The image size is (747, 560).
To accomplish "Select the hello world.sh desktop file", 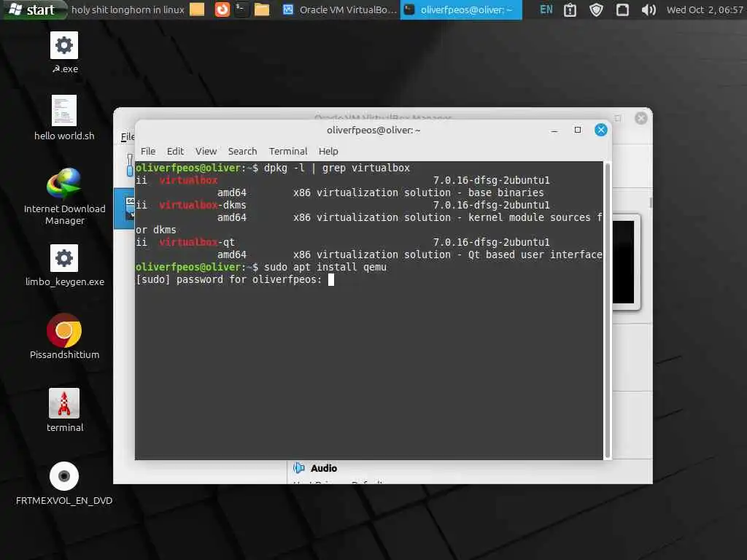I will [64, 117].
